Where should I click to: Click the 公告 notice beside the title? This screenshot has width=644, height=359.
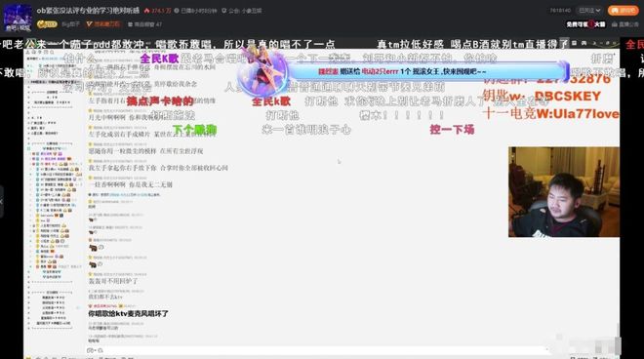click(x=242, y=11)
